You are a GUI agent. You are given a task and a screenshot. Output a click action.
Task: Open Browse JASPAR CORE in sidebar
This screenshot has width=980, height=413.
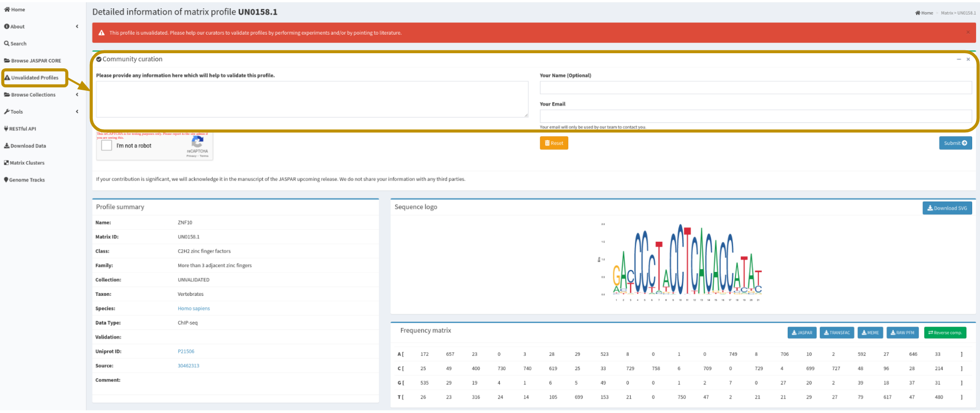pos(33,61)
